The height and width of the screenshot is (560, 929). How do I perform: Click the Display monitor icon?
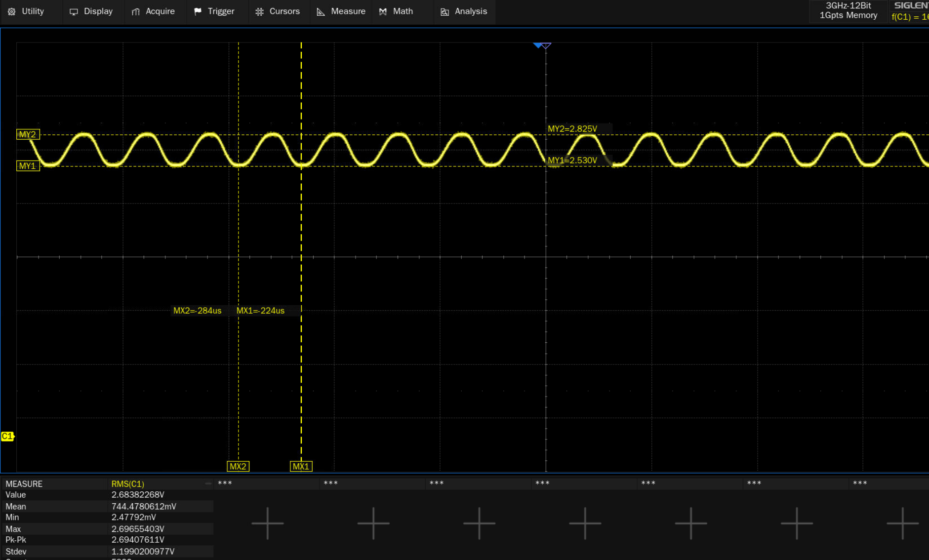(74, 11)
